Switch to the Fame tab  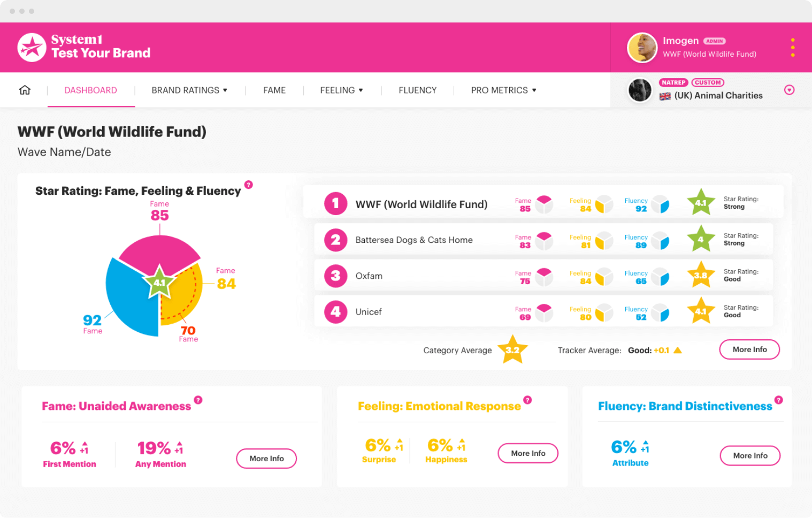[274, 90]
